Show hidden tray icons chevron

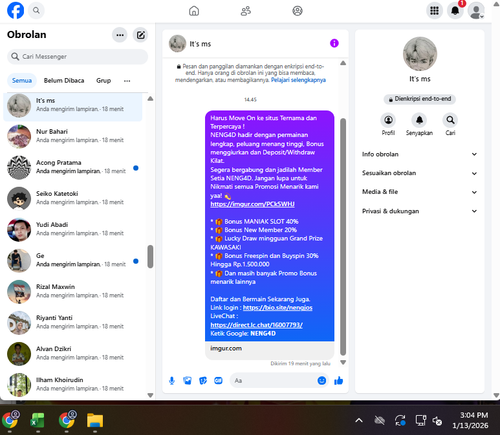[x=359, y=421]
